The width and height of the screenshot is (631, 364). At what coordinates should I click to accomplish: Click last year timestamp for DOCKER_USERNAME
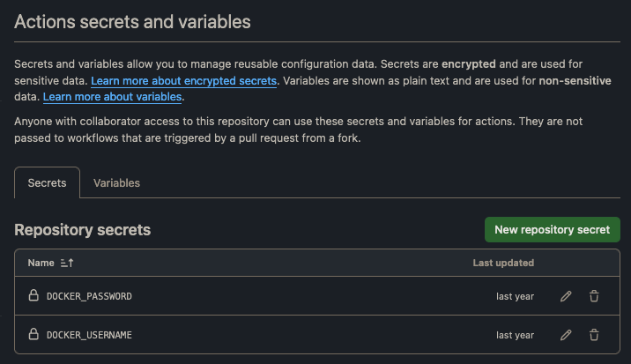pos(515,335)
